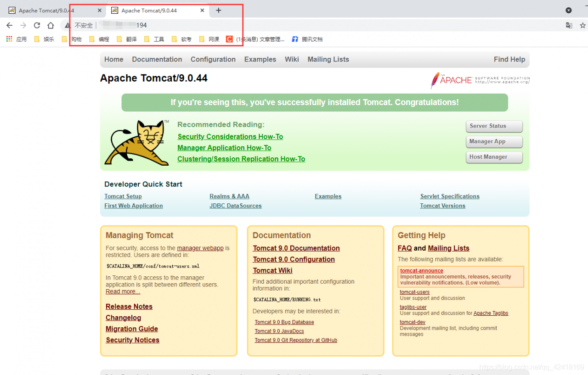Click the Read more... link
Image resolution: width=588 pixels, height=375 pixels.
123,291
